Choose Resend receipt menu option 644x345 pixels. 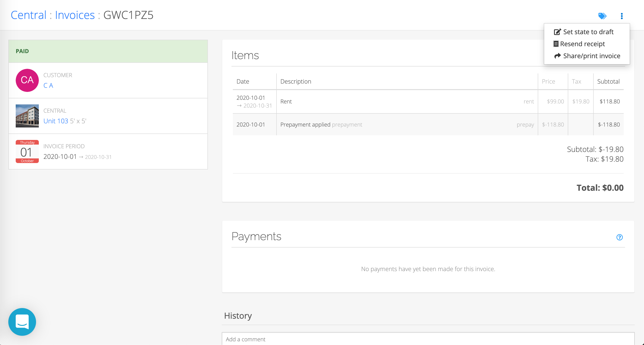582,44
